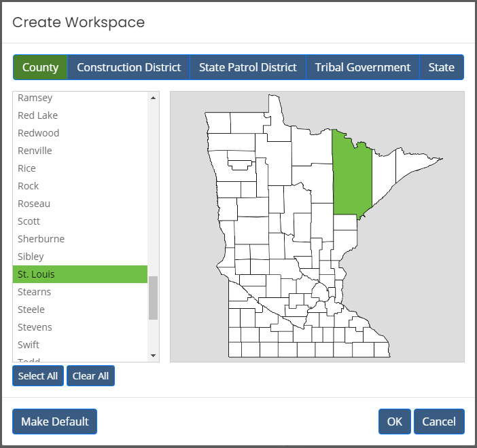Click the County tab
477x448 pixels.
[40, 68]
